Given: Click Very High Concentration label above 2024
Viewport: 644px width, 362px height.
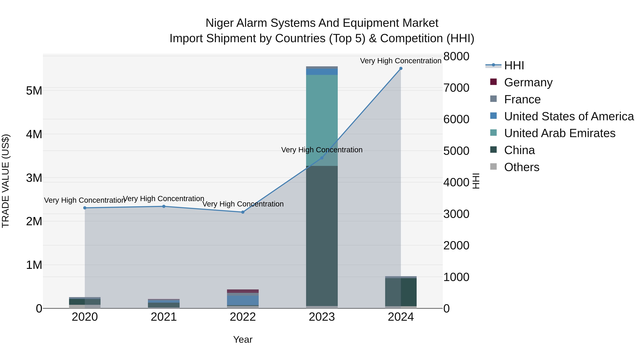Looking at the screenshot, I should click(x=401, y=61).
